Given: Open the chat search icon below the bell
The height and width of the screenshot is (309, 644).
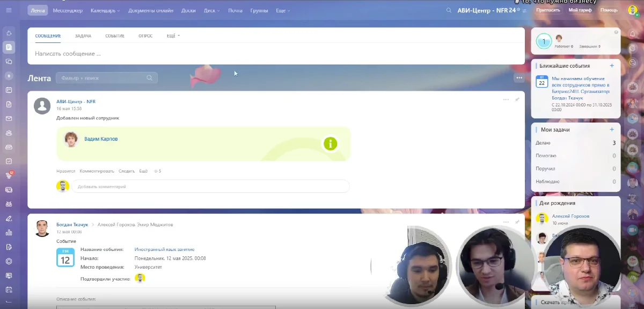Looking at the screenshot, I should tap(633, 62).
